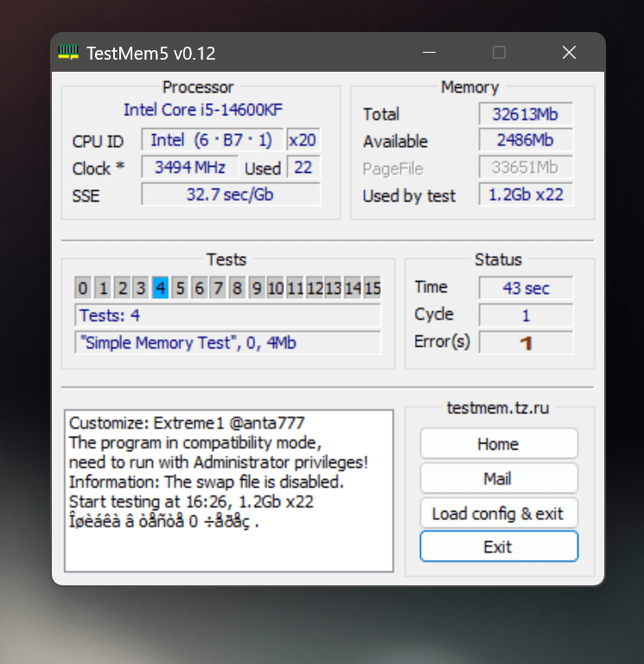
Task: Close the TestMem5 window
Action: (569, 53)
